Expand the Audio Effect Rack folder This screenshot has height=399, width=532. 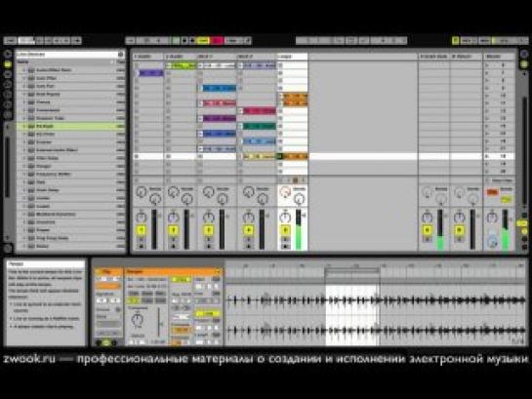coord(24,70)
